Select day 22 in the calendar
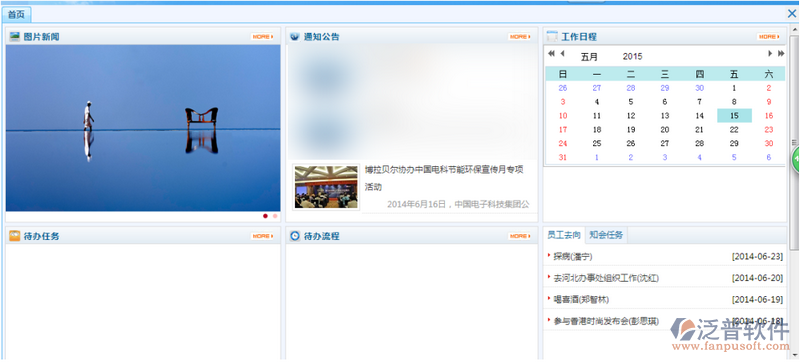 (x=734, y=130)
